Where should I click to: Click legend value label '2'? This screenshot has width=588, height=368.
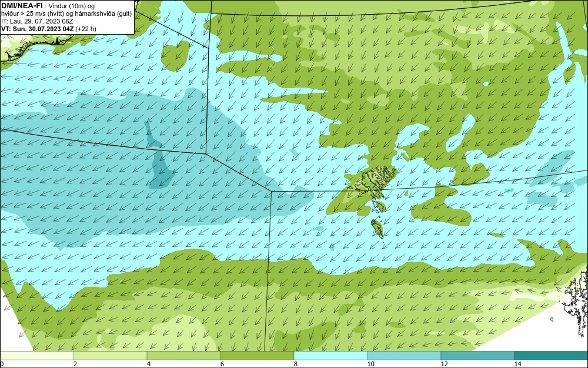click(75, 364)
